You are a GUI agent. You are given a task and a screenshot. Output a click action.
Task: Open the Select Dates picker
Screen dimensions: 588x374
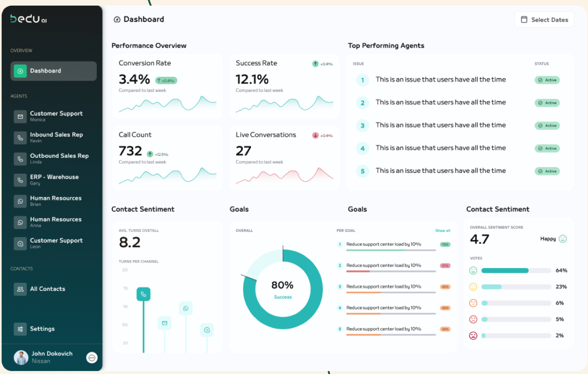[x=544, y=19]
